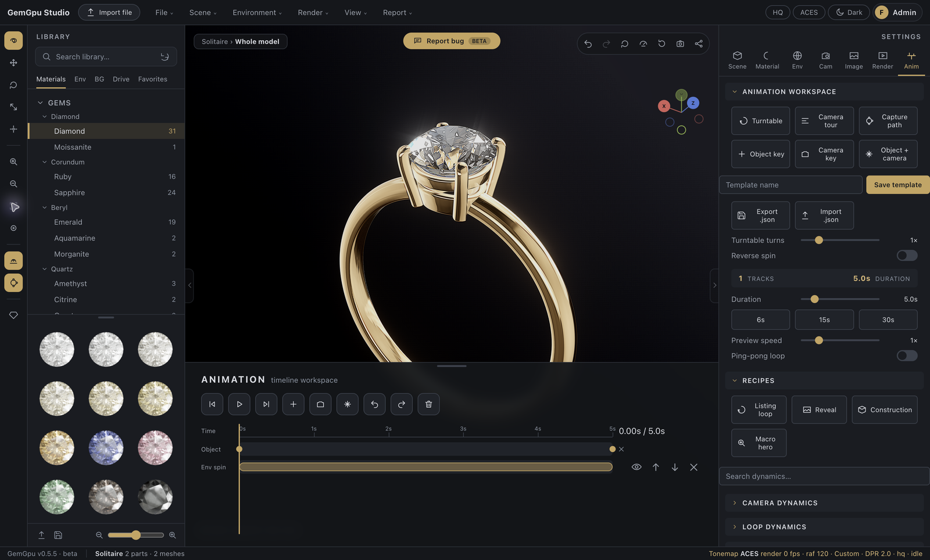
Task: Open the File menu dropdown
Action: coord(164,12)
